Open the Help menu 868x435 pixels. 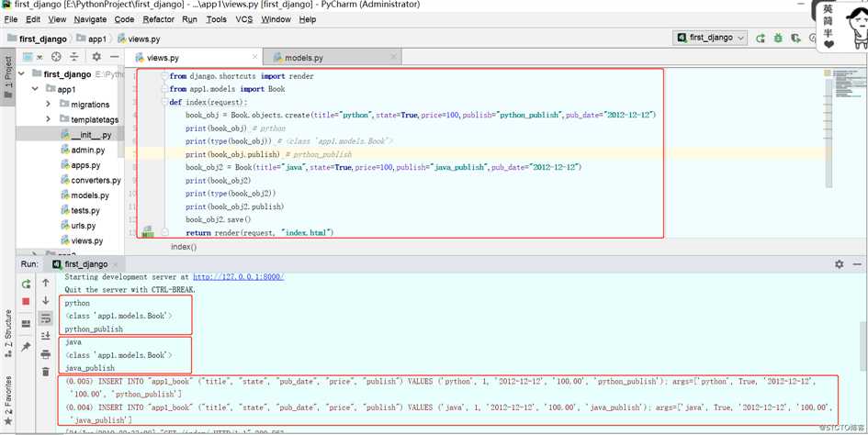tap(308, 19)
